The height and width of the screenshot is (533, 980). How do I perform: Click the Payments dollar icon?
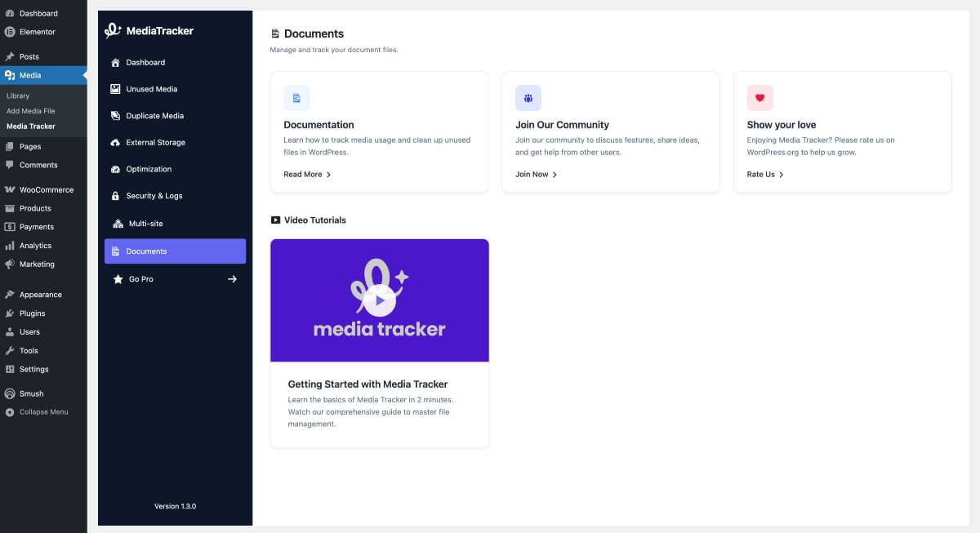coord(10,227)
